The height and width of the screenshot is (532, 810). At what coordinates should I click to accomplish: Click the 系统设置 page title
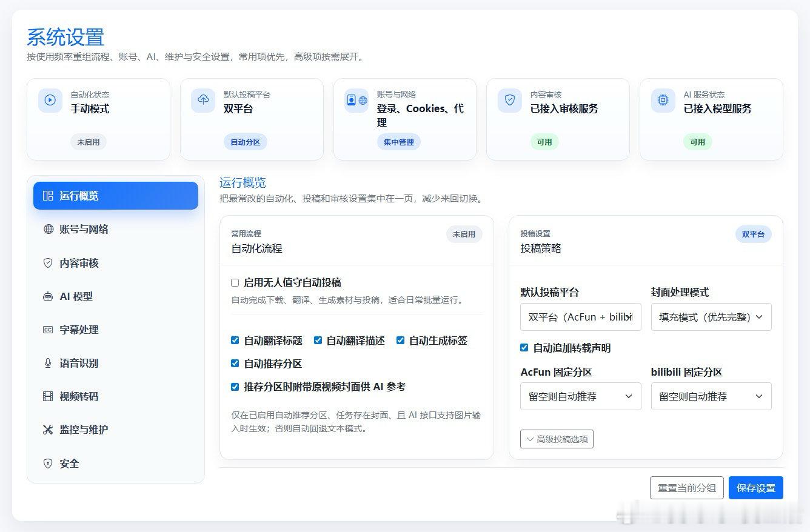point(65,37)
